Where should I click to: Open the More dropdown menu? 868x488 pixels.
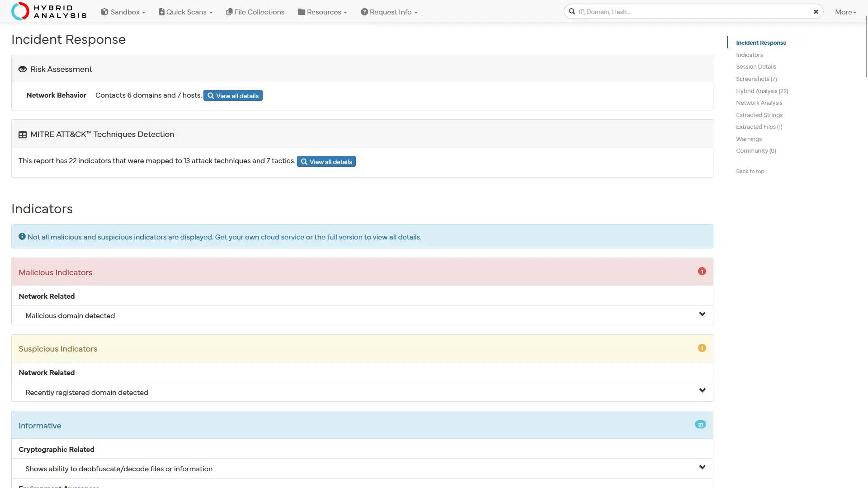pyautogui.click(x=845, y=12)
